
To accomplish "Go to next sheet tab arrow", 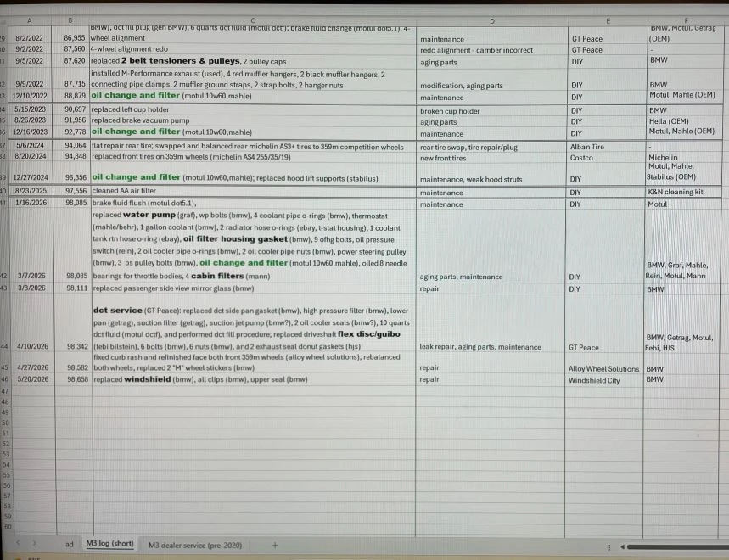I will 34,543.
